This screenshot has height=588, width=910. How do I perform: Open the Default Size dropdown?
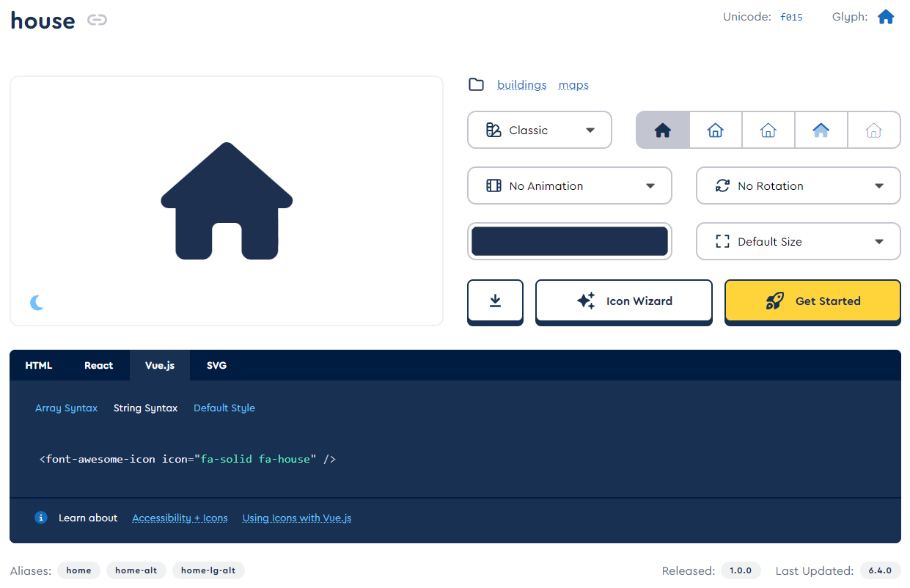point(799,241)
